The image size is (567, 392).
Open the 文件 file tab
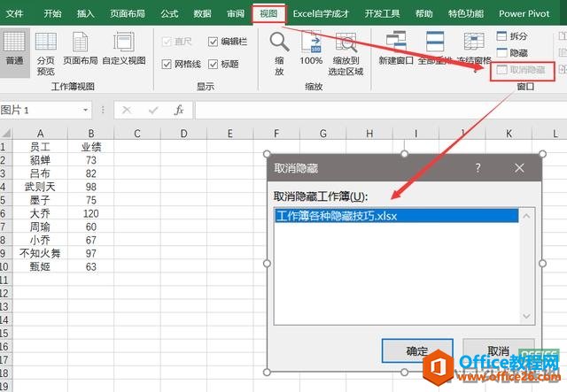click(14, 14)
